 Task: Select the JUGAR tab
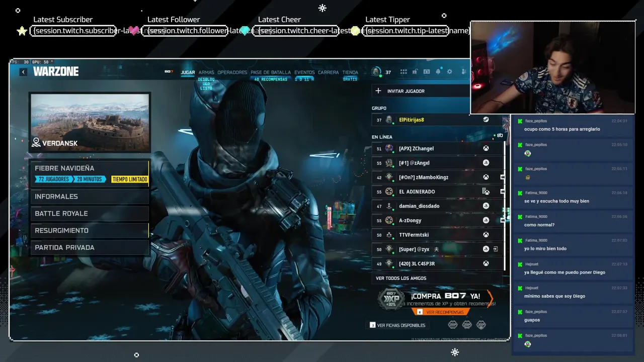(x=188, y=72)
